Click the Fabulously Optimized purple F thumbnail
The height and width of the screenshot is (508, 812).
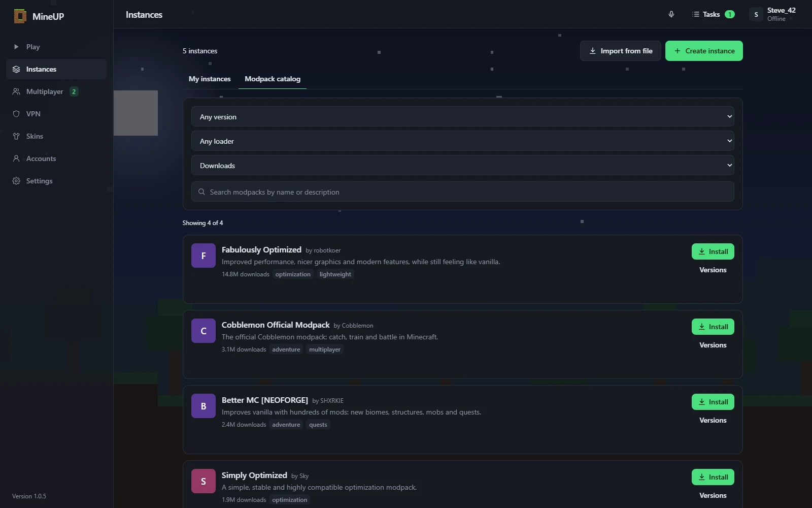pyautogui.click(x=203, y=256)
